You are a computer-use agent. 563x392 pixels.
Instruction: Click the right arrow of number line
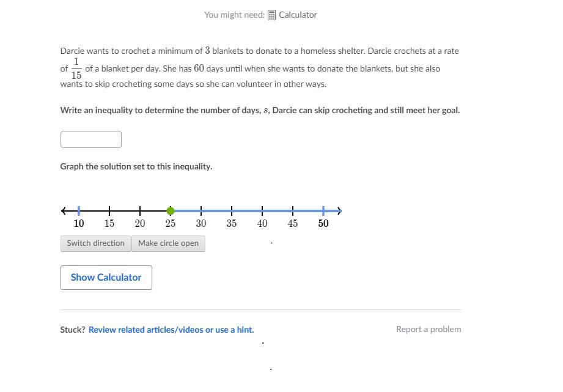click(x=339, y=211)
